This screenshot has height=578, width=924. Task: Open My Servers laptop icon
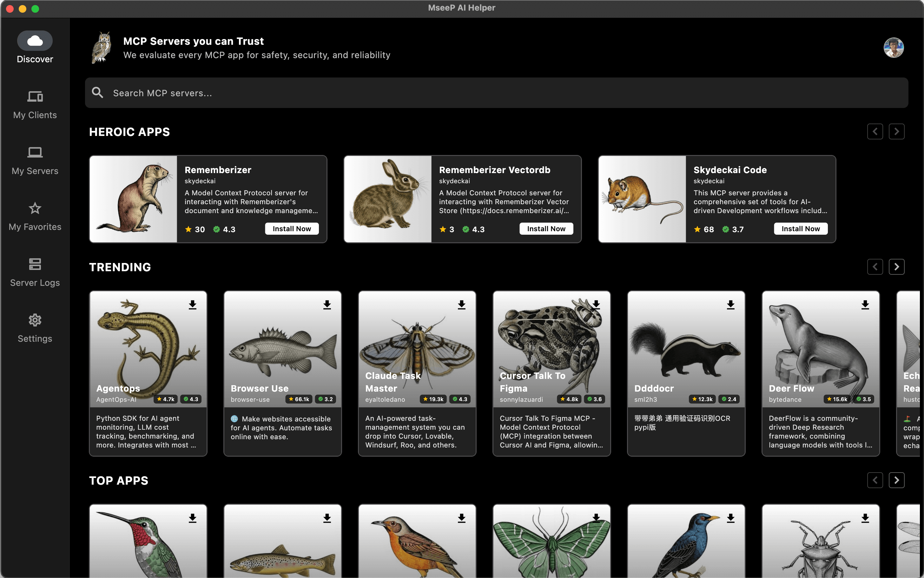pos(35,152)
